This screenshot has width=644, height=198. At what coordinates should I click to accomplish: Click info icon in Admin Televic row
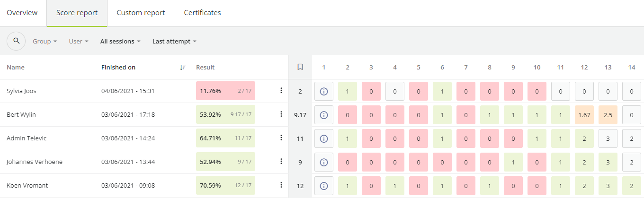[324, 138]
